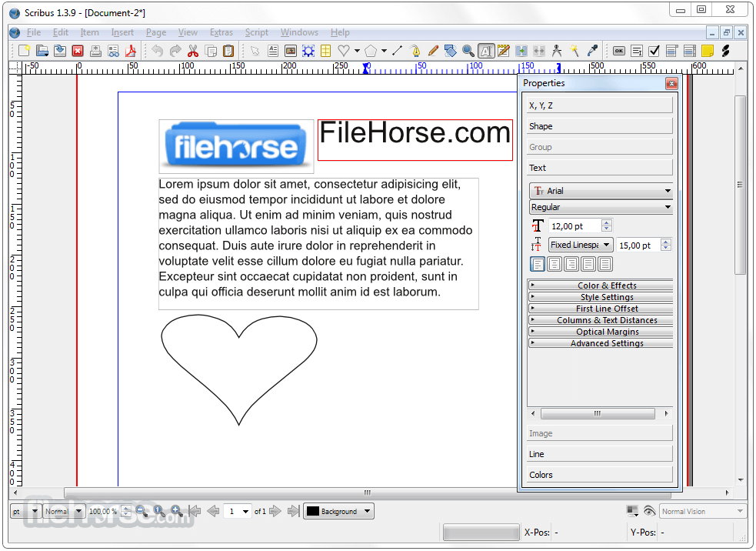
Task: Open the Normal Vision dropdown
Action: point(703,512)
